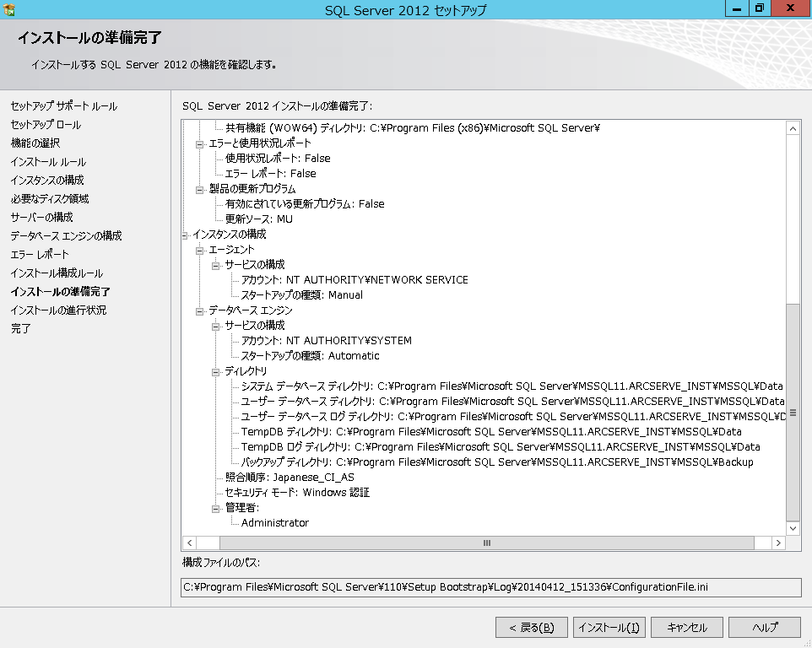
Task: Select ユーザー データベース ディレクトリ row
Action: click(x=512, y=402)
